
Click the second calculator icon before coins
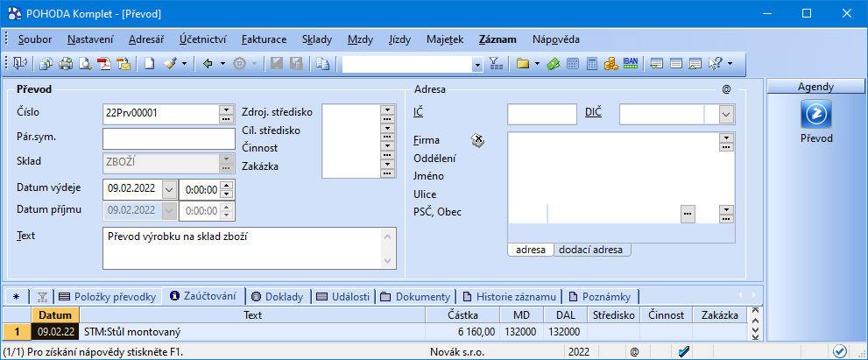tap(592, 64)
